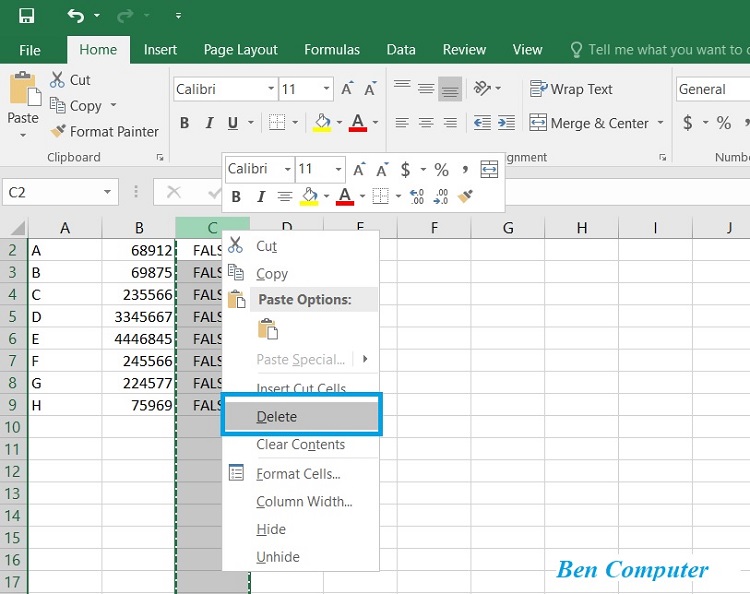Screen dimensions: 750x594
Task: Open the File tab
Action: coord(30,50)
